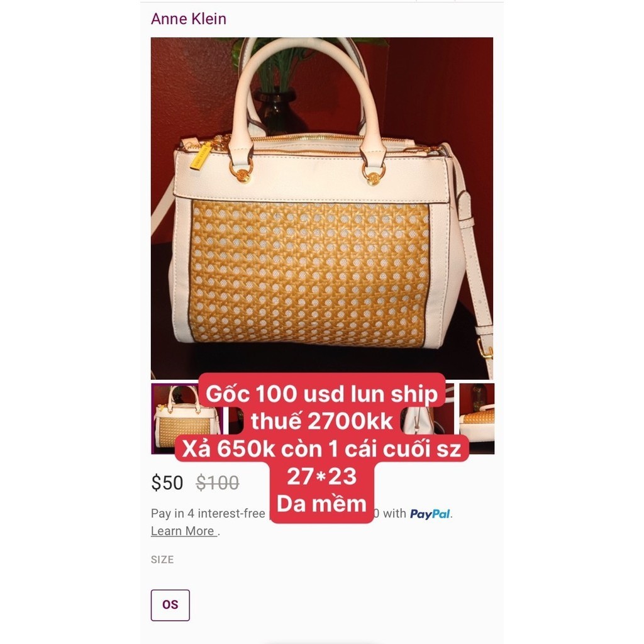Click the left gold handle ring on bag
This screenshot has width=644, height=644.
[x=241, y=171]
